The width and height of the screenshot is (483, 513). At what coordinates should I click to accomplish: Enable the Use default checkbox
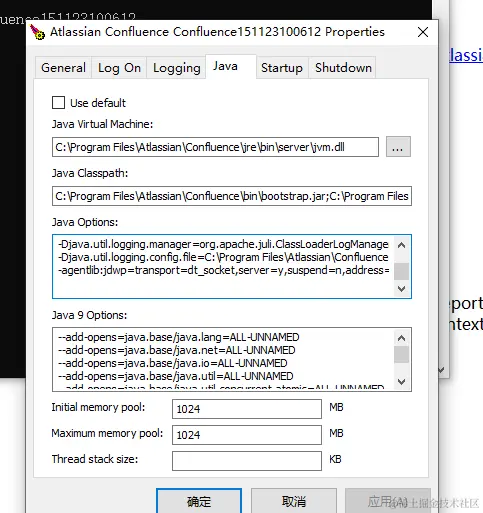click(x=58, y=103)
